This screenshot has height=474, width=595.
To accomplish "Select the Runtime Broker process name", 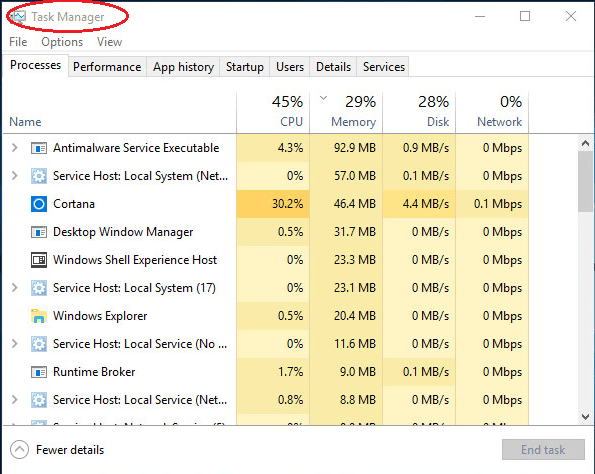I will 94,372.
